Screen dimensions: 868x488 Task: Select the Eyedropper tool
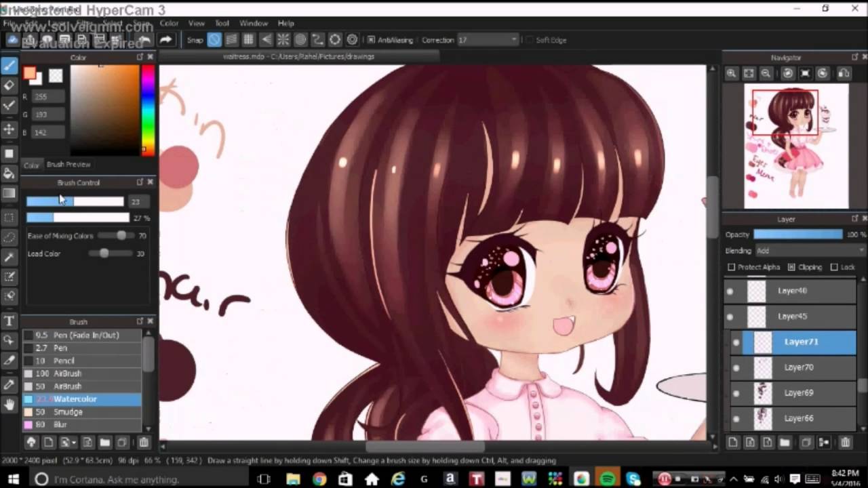pyautogui.click(x=9, y=384)
